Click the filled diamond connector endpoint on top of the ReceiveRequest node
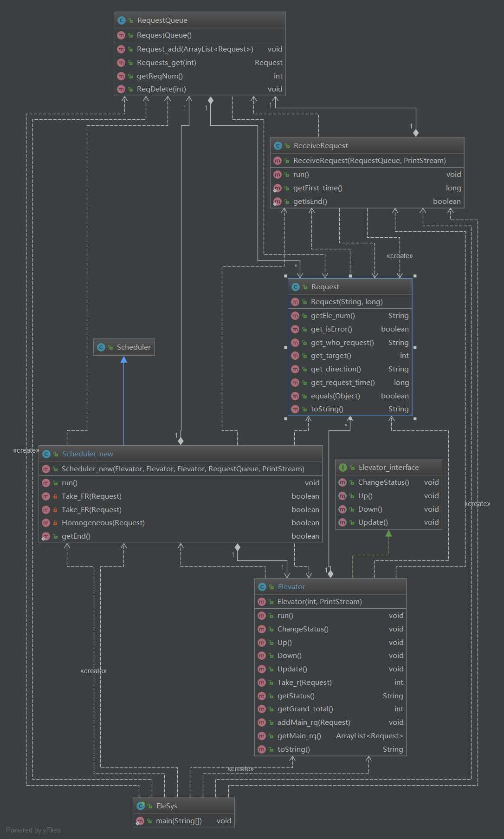 pyautogui.click(x=416, y=133)
